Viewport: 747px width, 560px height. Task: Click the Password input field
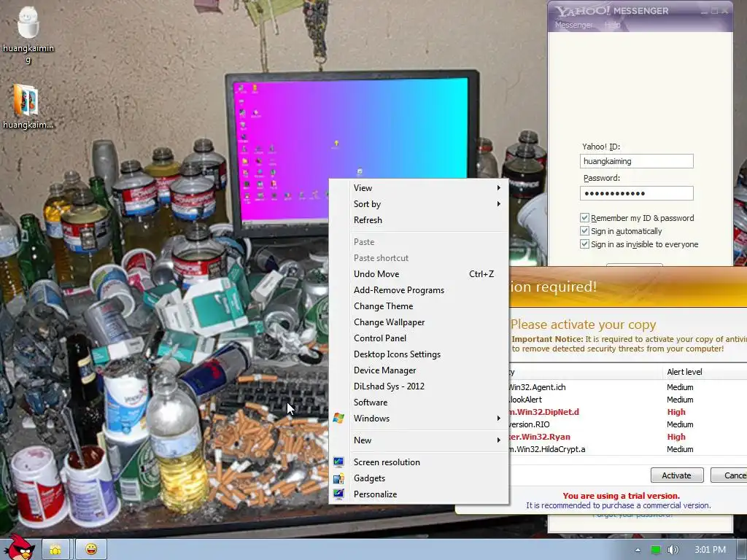click(636, 192)
